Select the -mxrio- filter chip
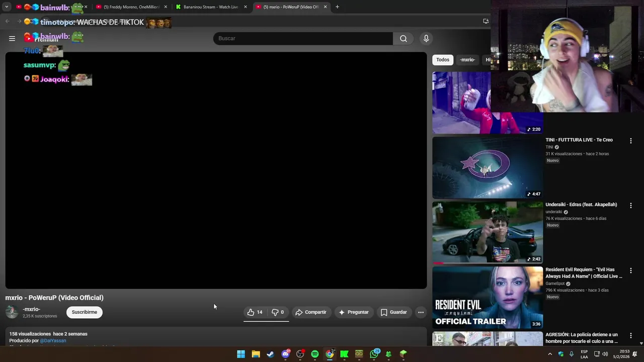 pos(467,60)
